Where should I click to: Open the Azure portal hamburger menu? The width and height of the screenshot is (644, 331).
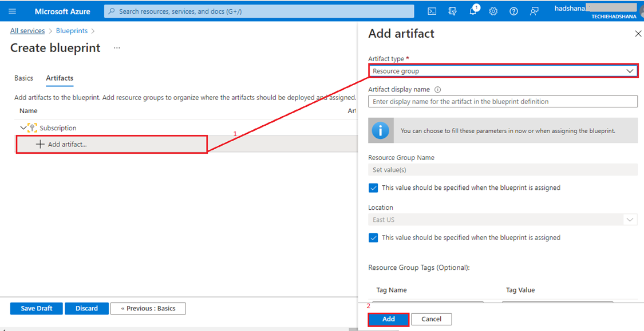pyautogui.click(x=13, y=11)
